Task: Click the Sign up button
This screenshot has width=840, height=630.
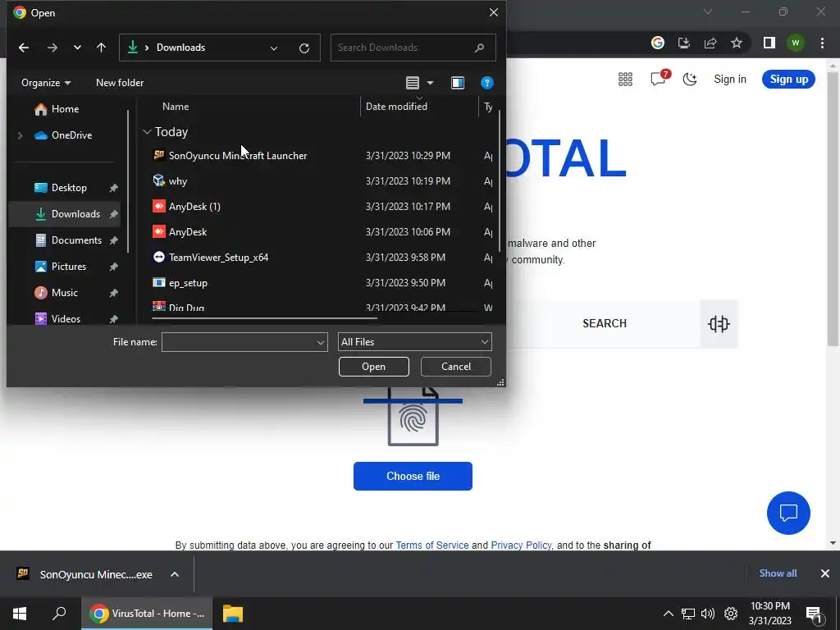Action: tap(788, 80)
